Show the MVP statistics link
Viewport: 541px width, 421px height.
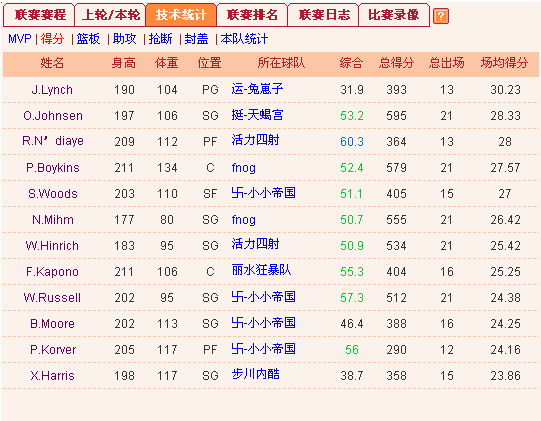(20, 39)
